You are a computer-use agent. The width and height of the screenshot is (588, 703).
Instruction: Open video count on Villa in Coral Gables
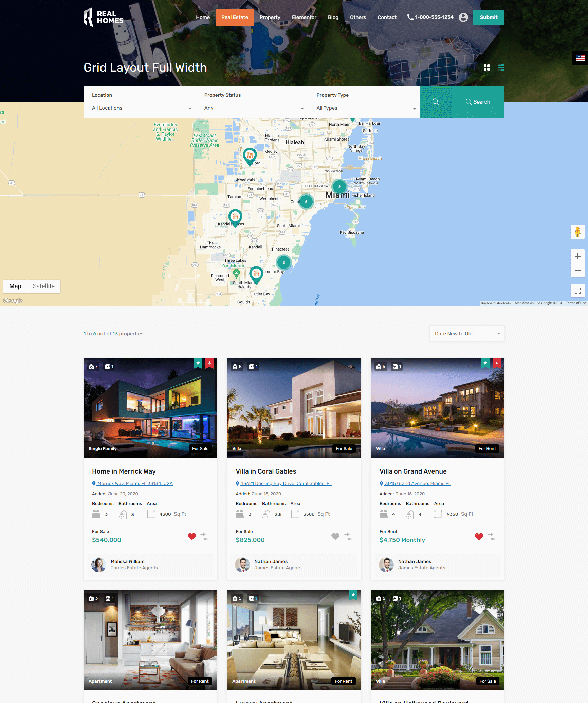(253, 367)
